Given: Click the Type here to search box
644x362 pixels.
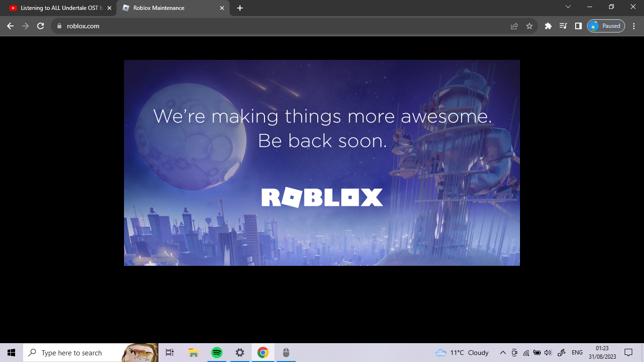Looking at the screenshot, I should [x=91, y=353].
